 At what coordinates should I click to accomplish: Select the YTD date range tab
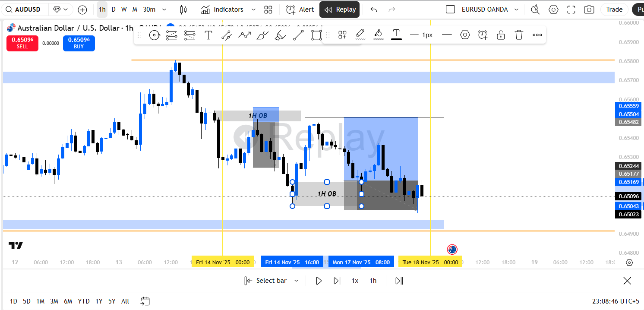point(84,301)
